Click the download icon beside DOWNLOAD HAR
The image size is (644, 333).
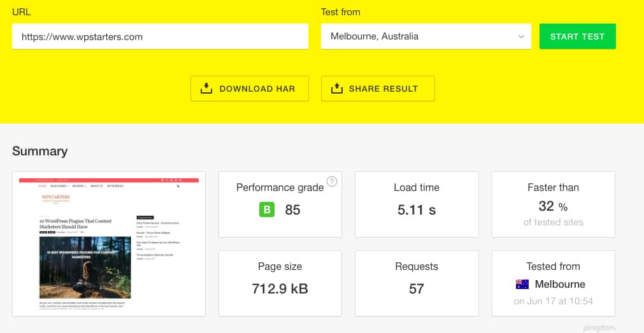click(x=206, y=89)
